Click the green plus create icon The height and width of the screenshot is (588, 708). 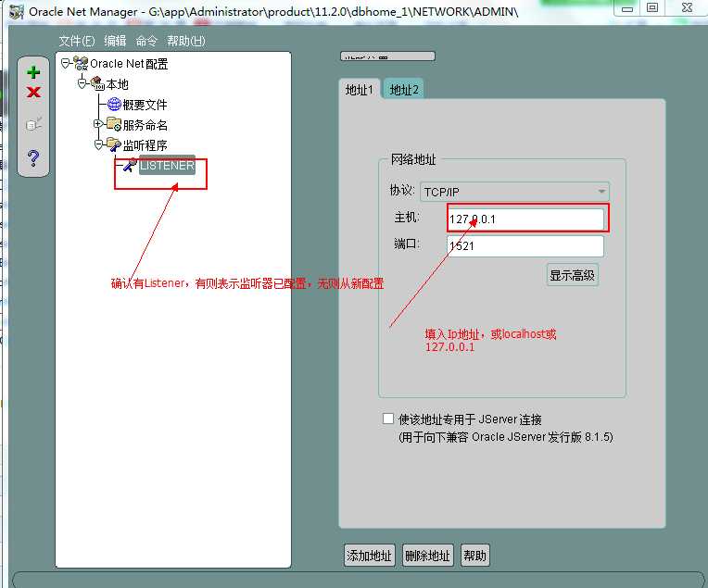coord(33,72)
